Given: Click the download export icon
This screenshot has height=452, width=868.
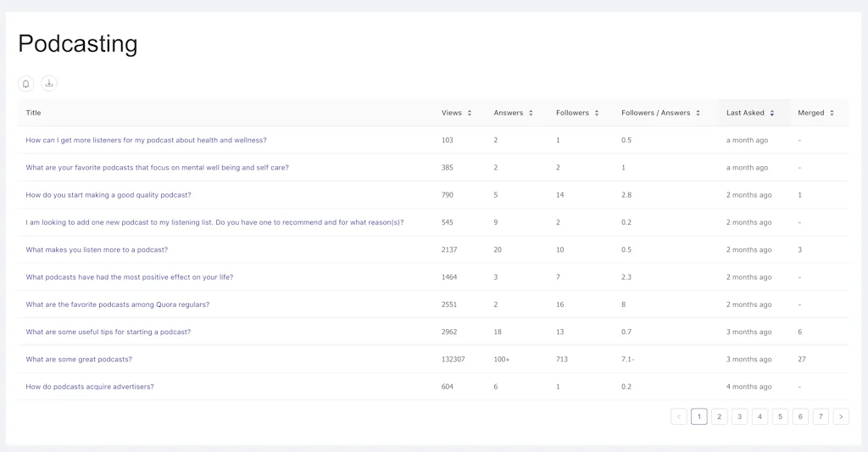Looking at the screenshot, I should tap(49, 83).
